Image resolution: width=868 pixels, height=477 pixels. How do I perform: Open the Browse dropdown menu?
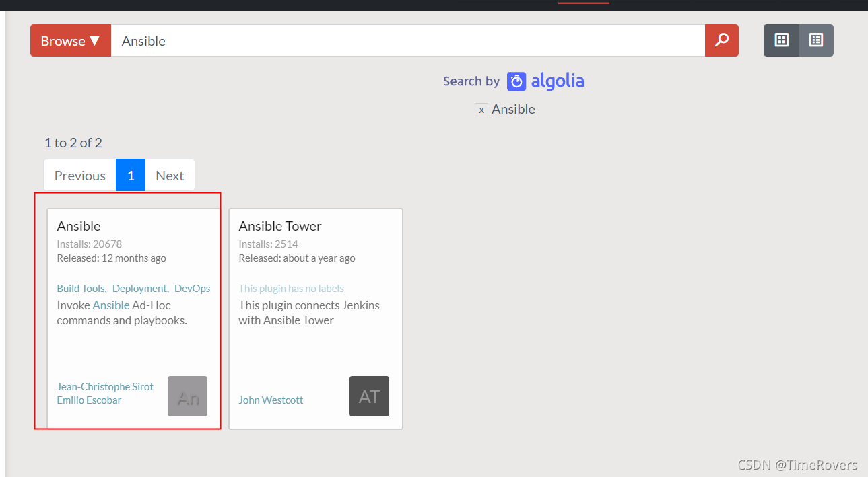coord(71,40)
